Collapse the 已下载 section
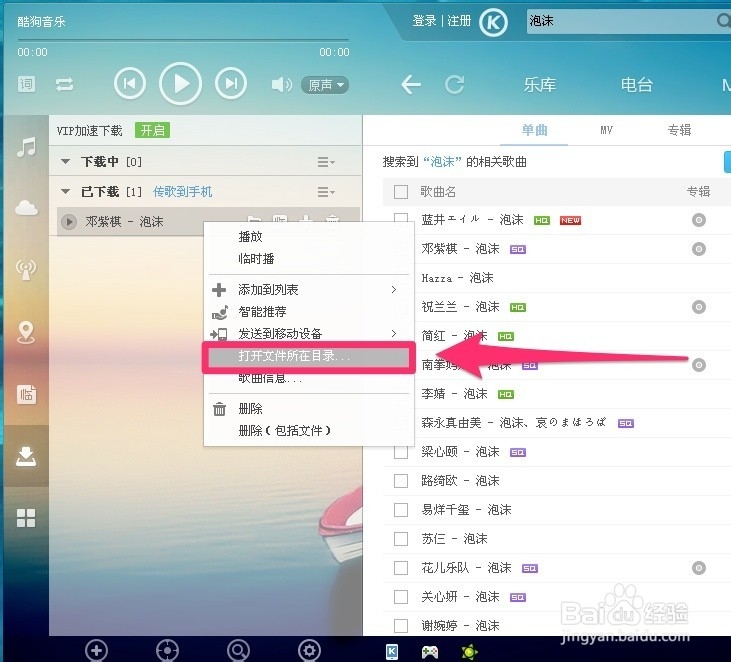 (x=66, y=192)
